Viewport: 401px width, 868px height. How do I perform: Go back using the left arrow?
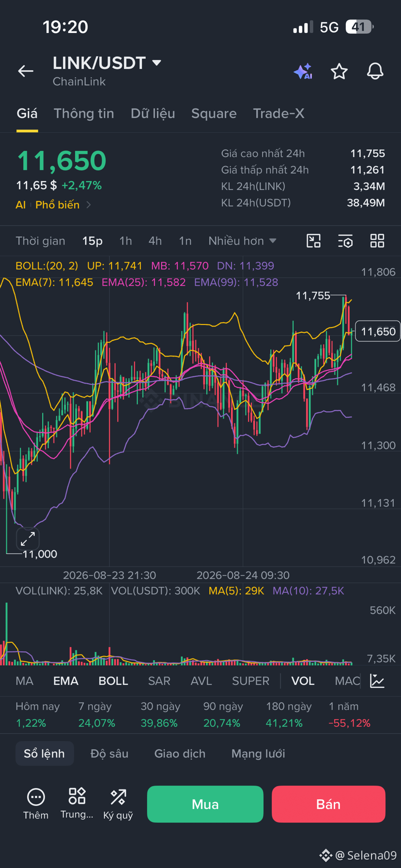click(x=26, y=71)
